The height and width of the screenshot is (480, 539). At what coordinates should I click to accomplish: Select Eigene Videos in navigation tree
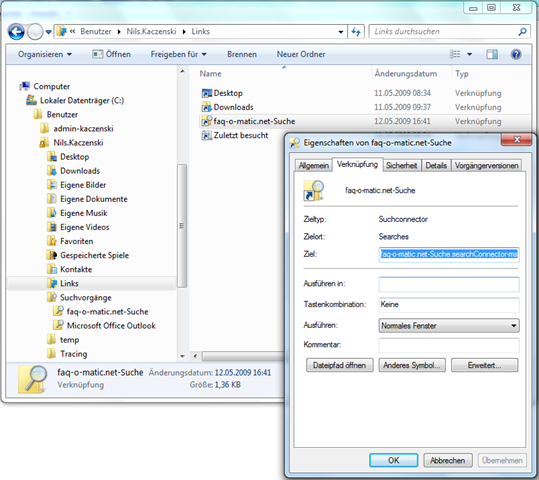[78, 227]
